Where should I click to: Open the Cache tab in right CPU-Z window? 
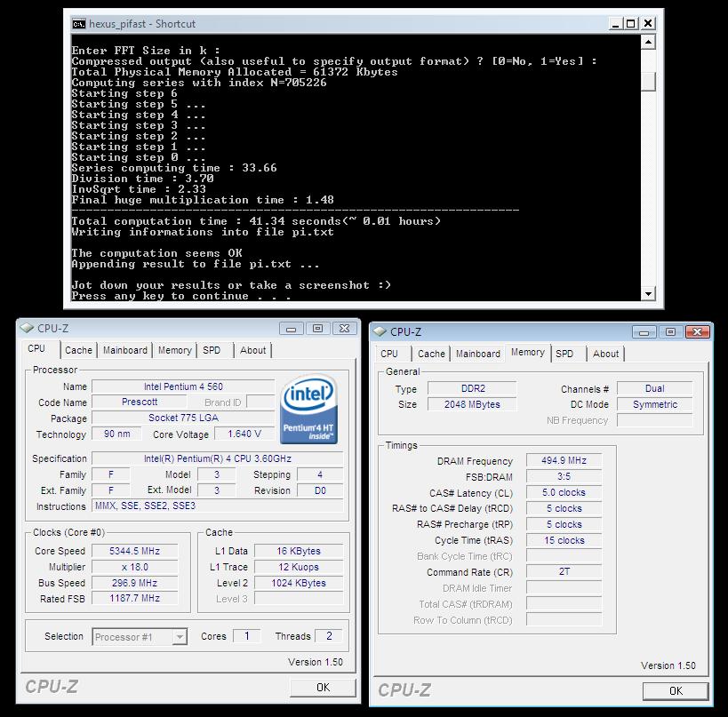[x=431, y=355]
